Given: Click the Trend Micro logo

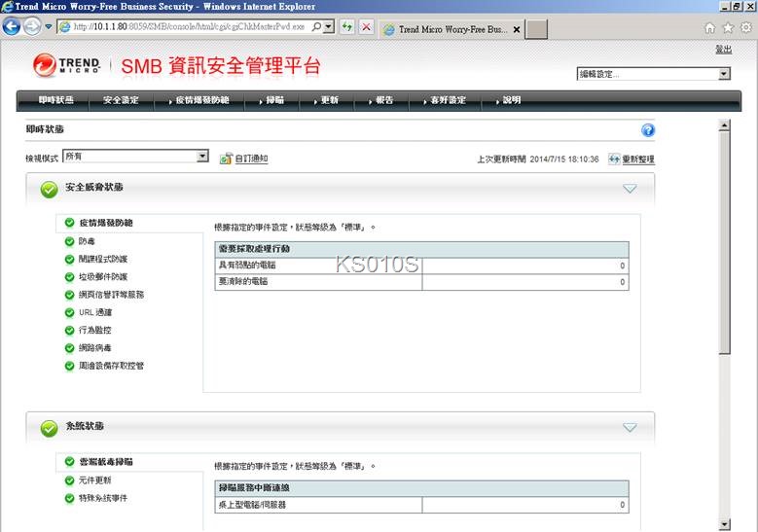Looking at the screenshot, I should pyautogui.click(x=67, y=65).
